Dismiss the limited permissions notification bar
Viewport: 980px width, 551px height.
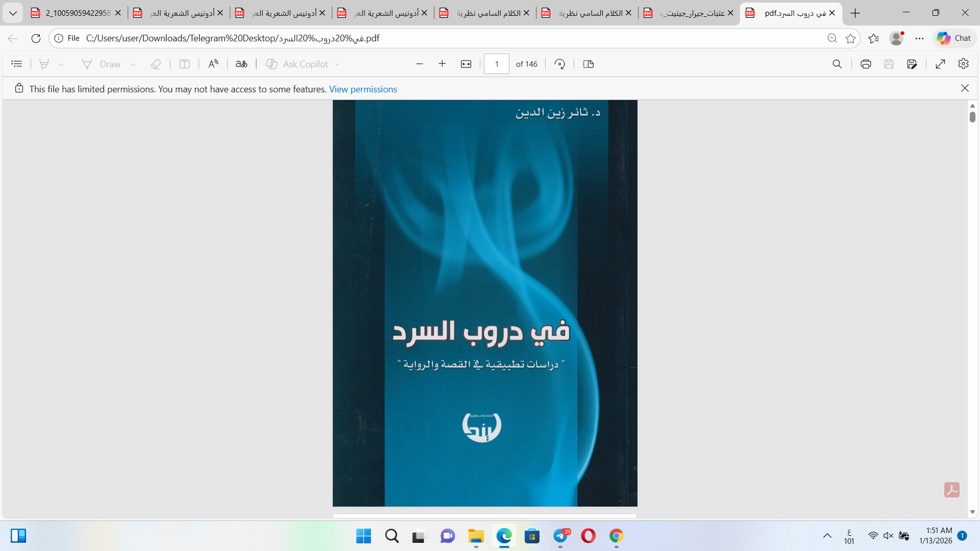[965, 88]
